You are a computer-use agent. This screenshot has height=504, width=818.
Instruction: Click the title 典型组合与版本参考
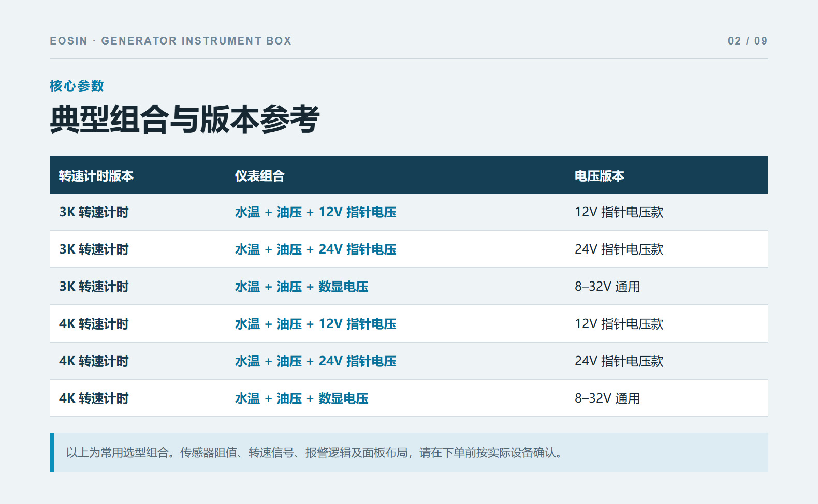pos(185,120)
